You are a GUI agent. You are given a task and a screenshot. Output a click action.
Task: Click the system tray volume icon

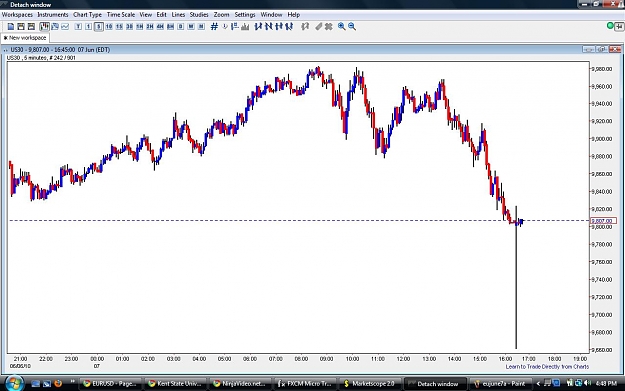pos(587,383)
